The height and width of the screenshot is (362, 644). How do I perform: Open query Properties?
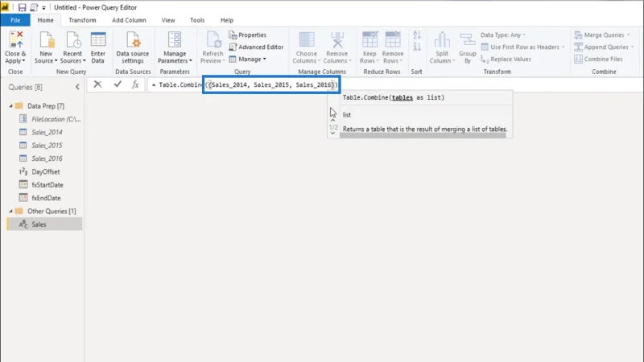(x=248, y=35)
